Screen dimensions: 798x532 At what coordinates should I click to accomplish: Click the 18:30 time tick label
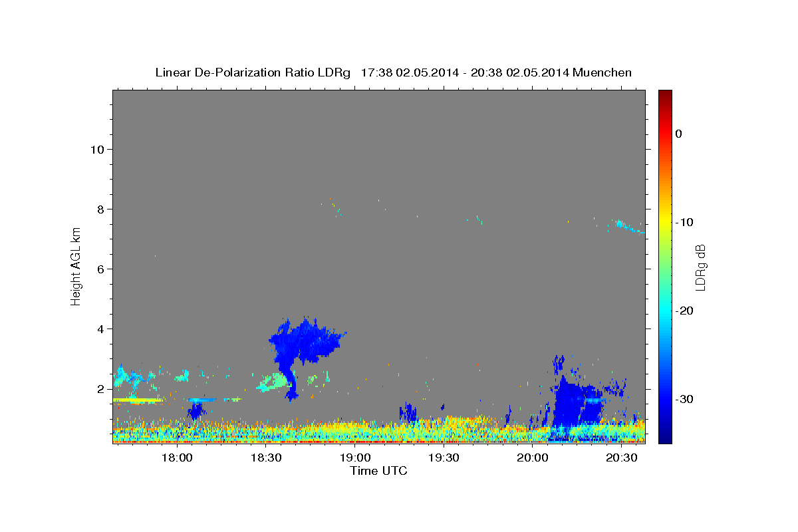(x=267, y=458)
